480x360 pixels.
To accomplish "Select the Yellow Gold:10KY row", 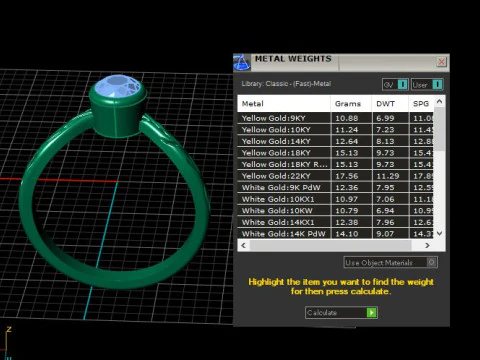I will click(336, 130).
